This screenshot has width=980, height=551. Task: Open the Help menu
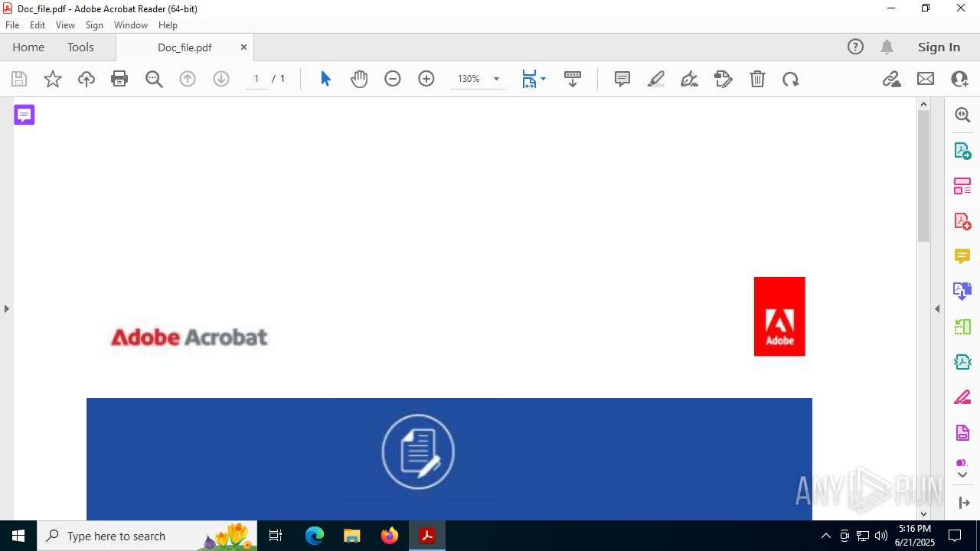pyautogui.click(x=168, y=25)
